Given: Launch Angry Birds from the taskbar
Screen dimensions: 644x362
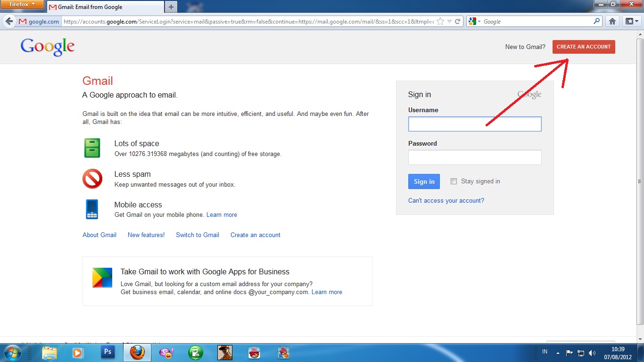Looking at the screenshot, I should (x=254, y=353).
